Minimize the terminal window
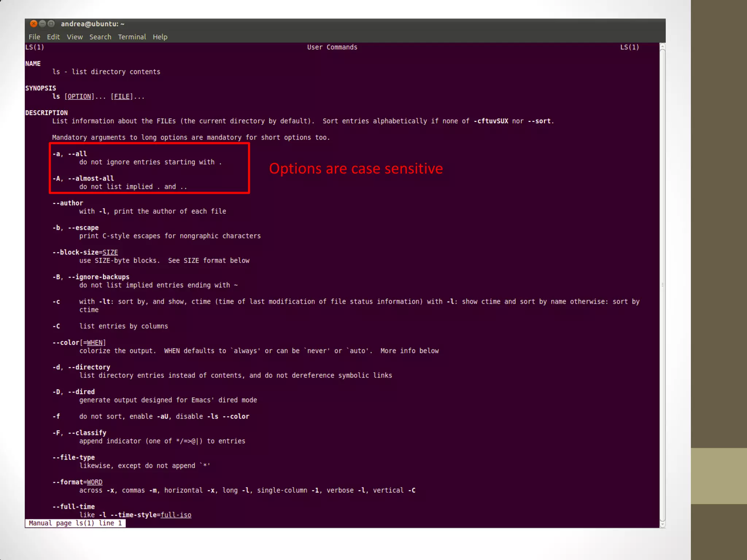 42,24
